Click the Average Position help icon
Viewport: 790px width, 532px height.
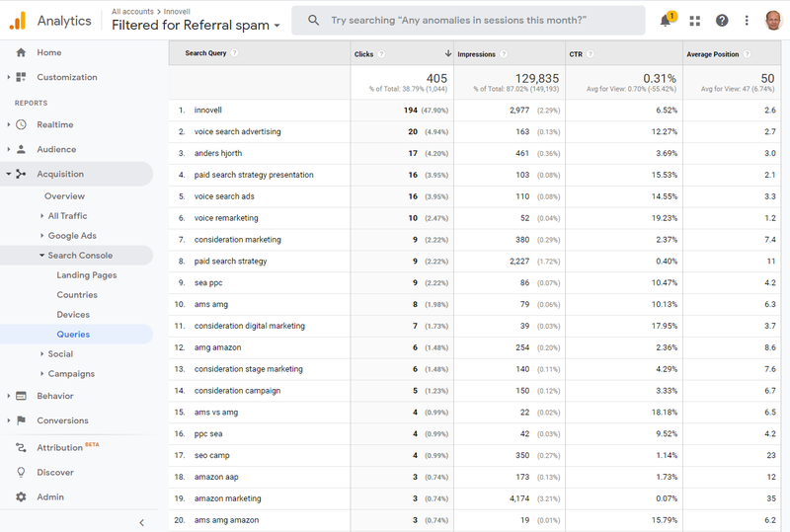click(x=748, y=54)
